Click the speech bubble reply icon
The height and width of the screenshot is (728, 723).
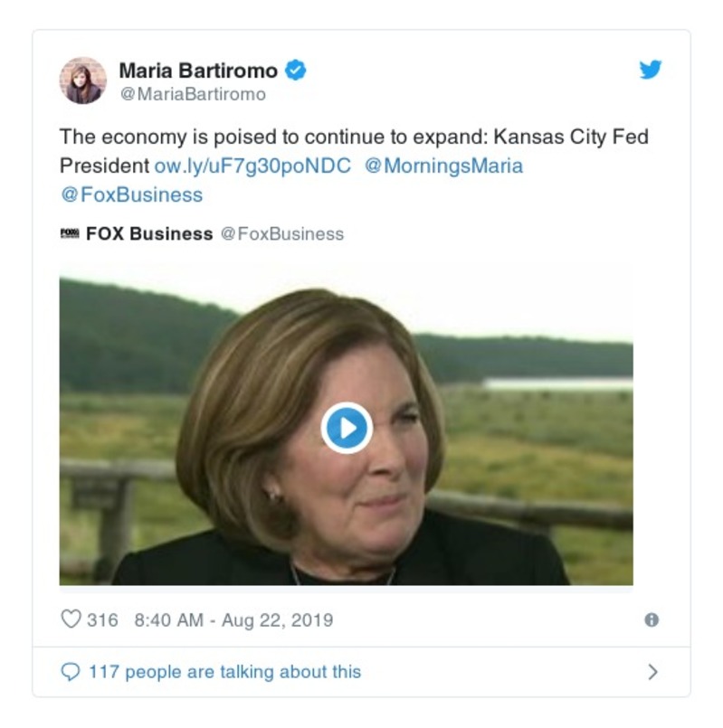click(x=71, y=672)
